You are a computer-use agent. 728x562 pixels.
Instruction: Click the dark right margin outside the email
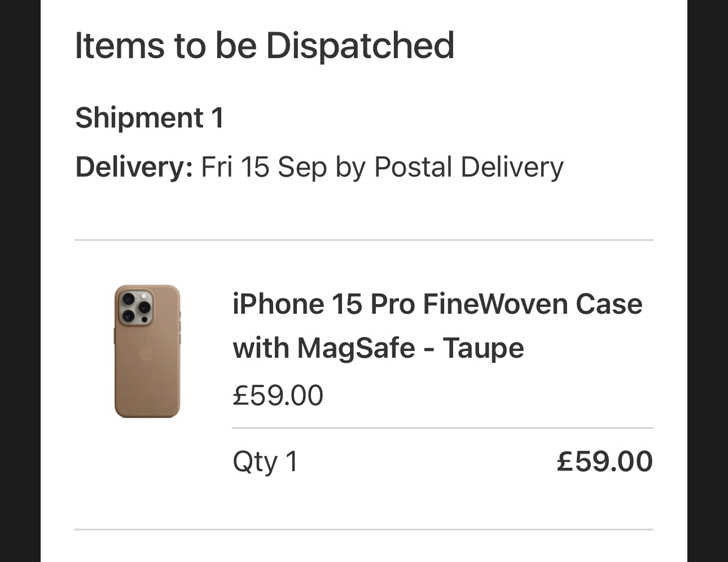coord(708,281)
